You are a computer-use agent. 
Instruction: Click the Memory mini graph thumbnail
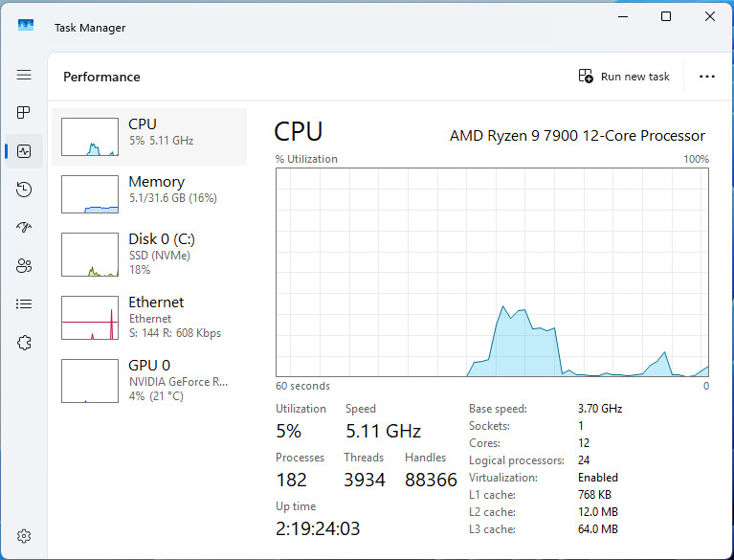(x=90, y=194)
